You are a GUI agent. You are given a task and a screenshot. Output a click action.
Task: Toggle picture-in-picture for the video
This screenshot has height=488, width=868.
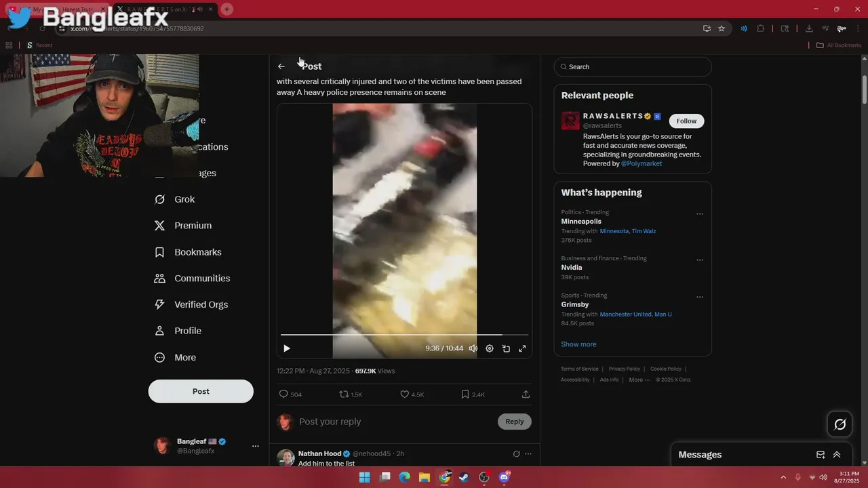click(506, 348)
